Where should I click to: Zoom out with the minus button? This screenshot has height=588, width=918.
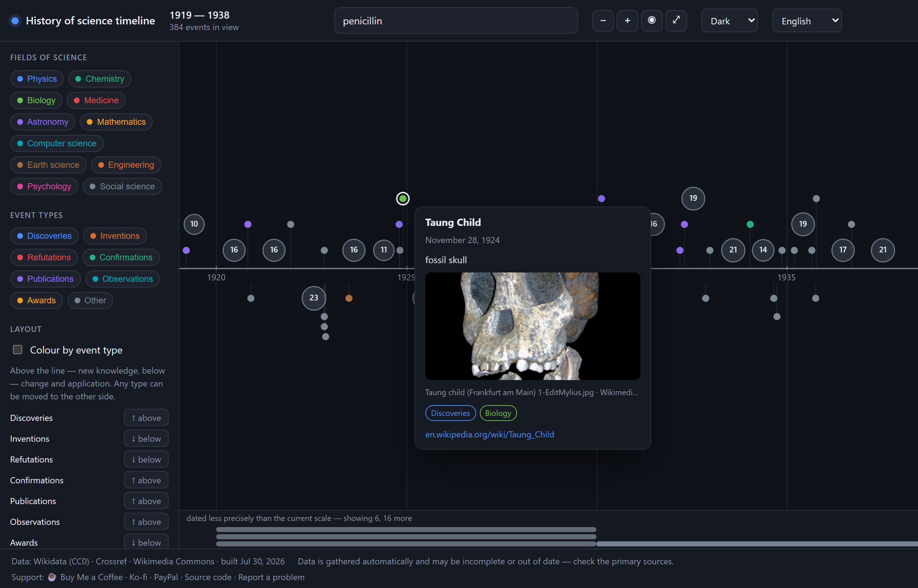603,21
